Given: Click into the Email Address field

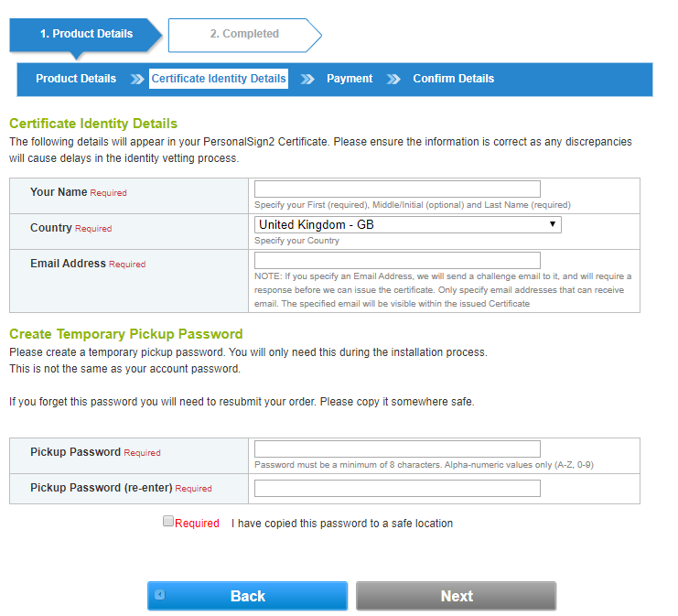Looking at the screenshot, I should click(397, 261).
